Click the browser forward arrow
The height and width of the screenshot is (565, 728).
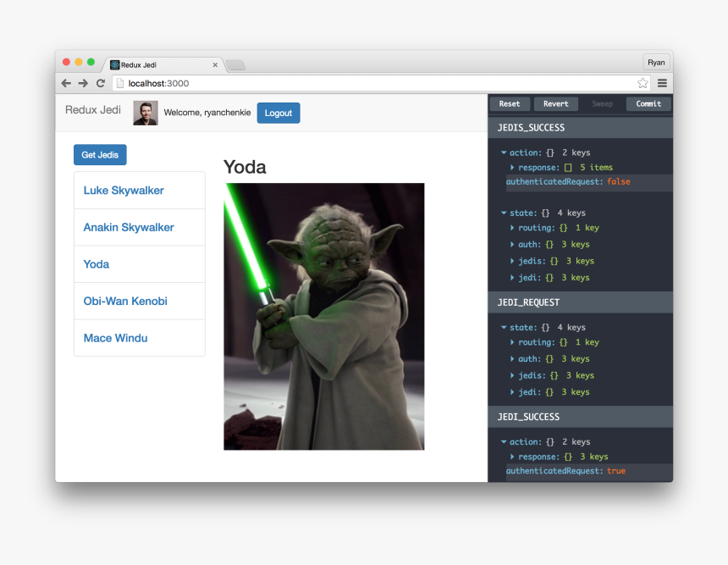coord(83,83)
